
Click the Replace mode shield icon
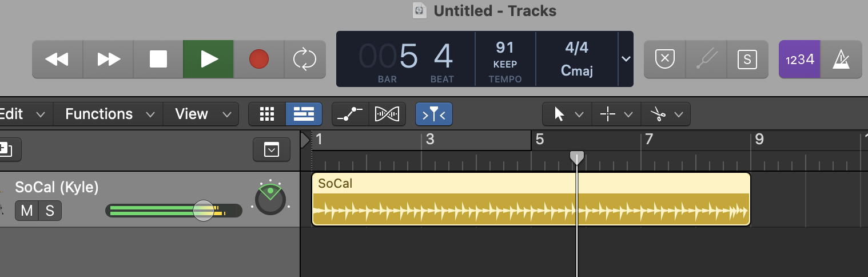tap(664, 59)
